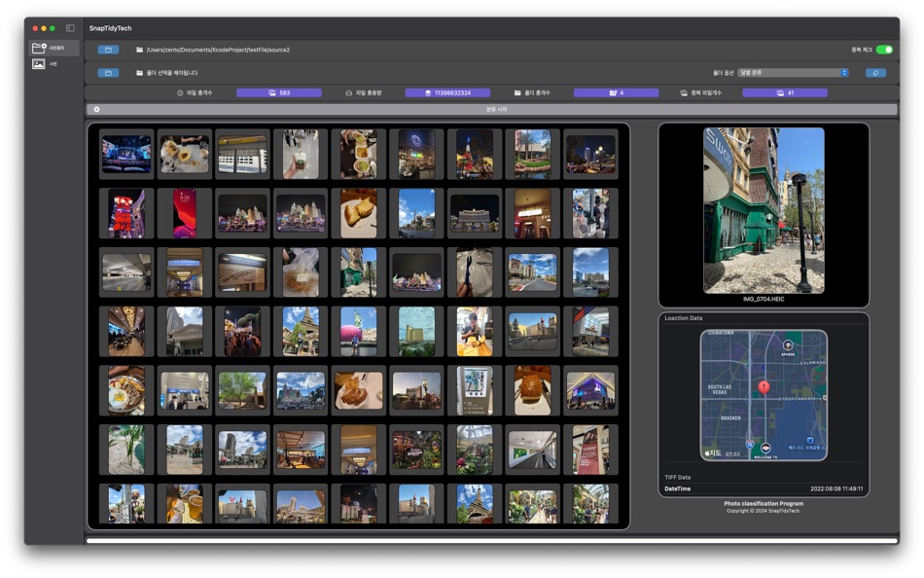Click the 파일 총개수 file count icon
The height and width of the screenshot is (578, 924).
pyautogui.click(x=180, y=93)
